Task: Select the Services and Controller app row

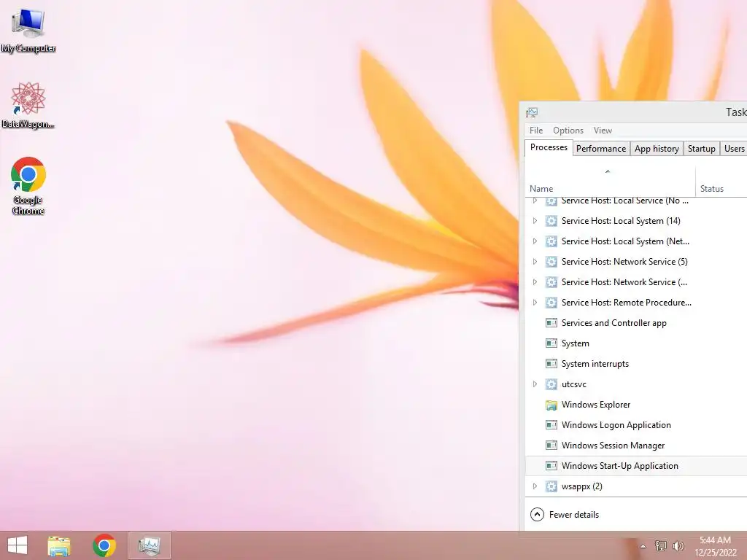Action: click(636, 323)
